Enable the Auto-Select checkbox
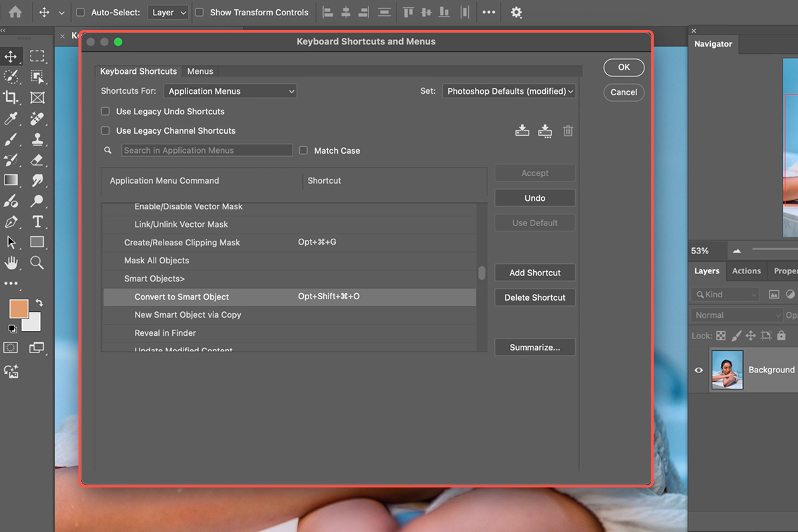The height and width of the screenshot is (532, 798). tap(80, 12)
